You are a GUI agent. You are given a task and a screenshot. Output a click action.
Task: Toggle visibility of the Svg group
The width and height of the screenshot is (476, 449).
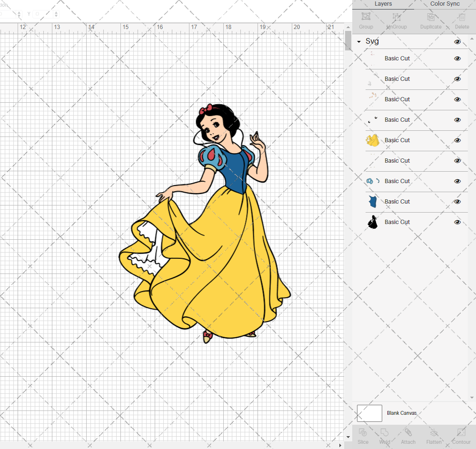coord(457,42)
